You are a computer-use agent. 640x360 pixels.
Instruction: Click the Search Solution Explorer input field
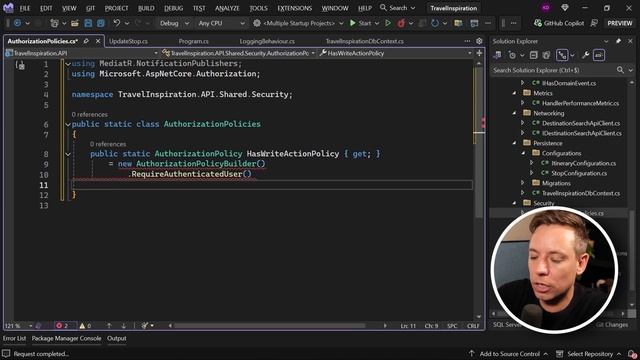(x=553, y=70)
